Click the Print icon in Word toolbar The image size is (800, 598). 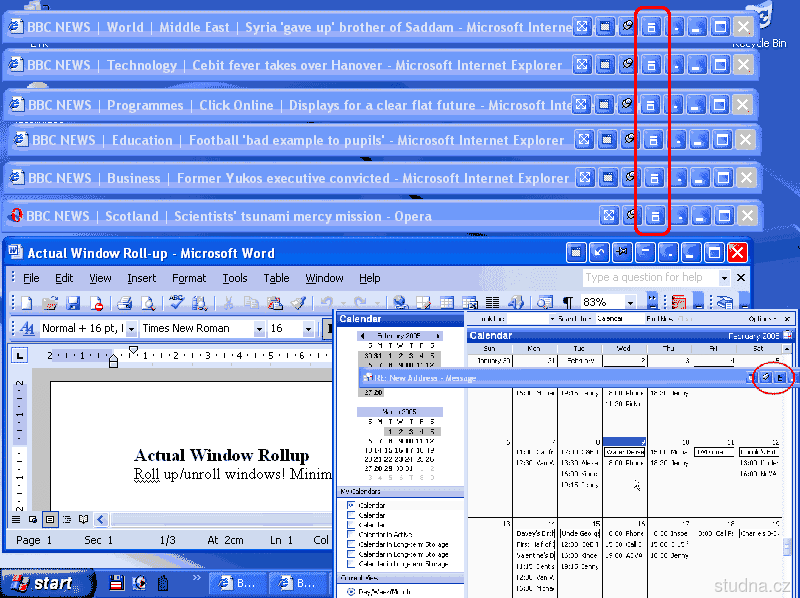tap(124, 303)
